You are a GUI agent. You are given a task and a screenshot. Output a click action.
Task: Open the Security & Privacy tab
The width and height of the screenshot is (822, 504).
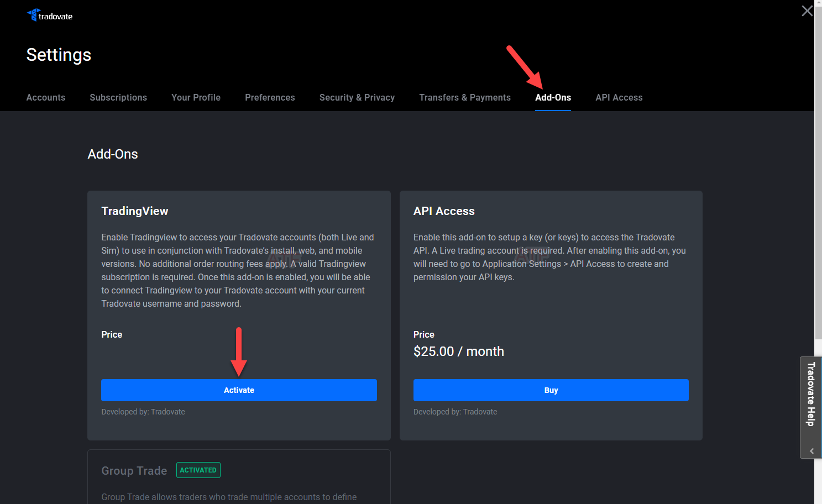click(357, 97)
